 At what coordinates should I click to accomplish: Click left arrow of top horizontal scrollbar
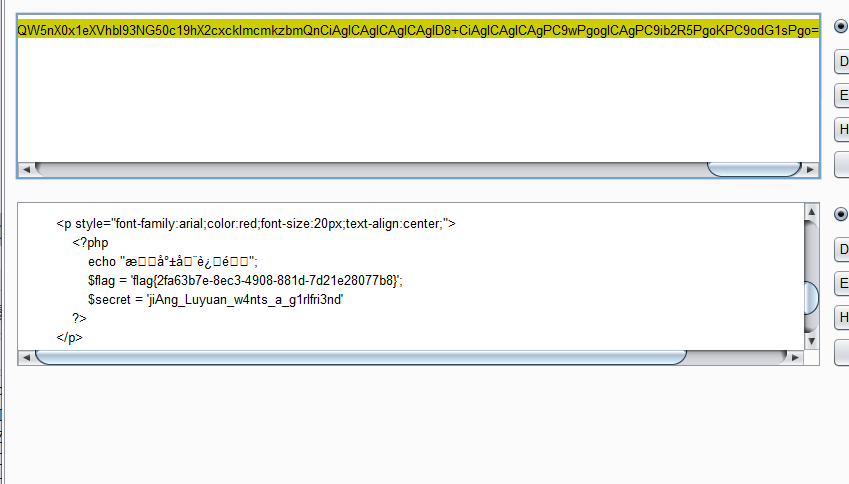click(x=27, y=169)
